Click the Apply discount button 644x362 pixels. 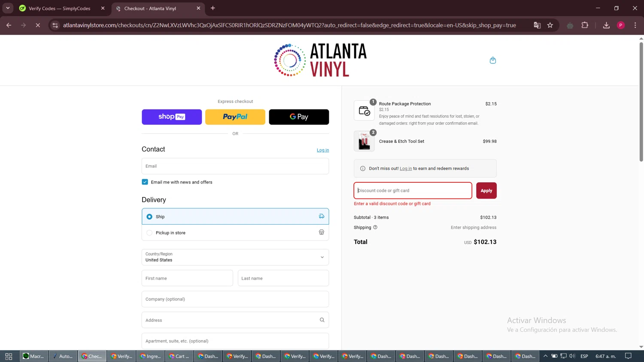[x=486, y=190]
